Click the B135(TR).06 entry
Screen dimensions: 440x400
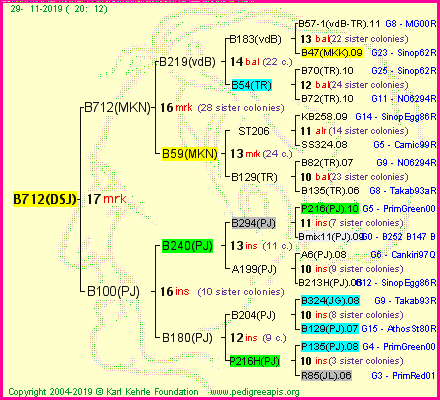(330, 191)
